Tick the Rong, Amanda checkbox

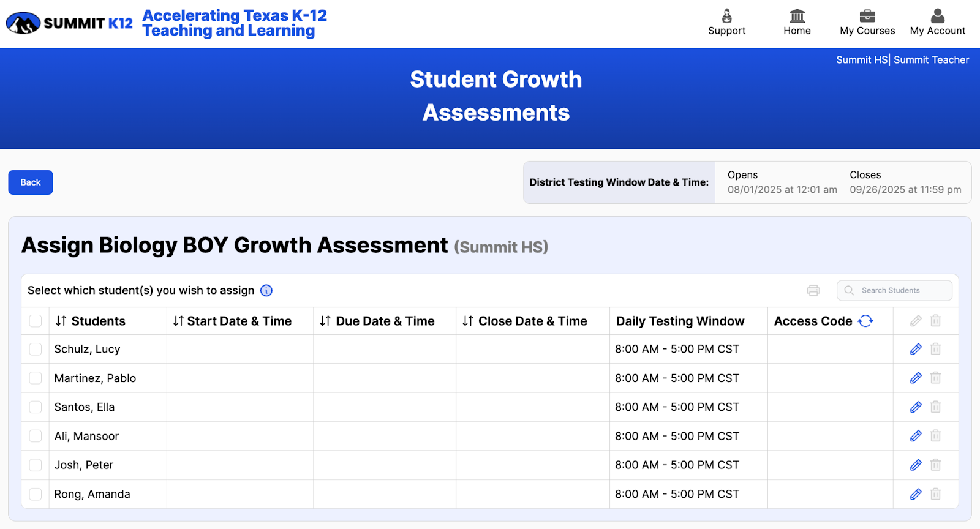point(36,494)
